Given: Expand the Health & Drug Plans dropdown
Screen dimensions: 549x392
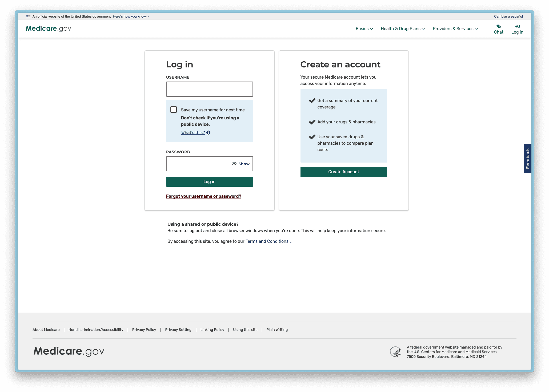Looking at the screenshot, I should click(x=402, y=29).
